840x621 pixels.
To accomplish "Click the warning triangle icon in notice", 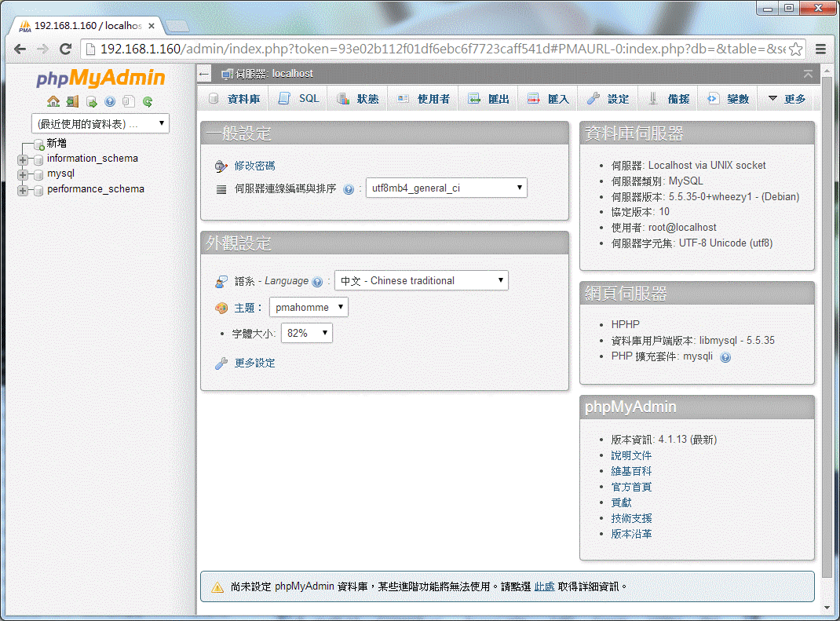I will (x=217, y=587).
